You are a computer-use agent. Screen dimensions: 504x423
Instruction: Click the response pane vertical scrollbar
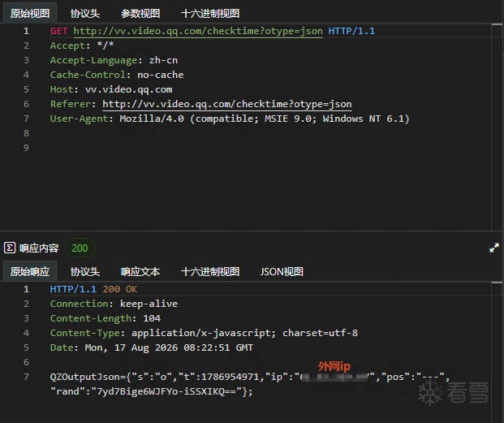point(497,352)
